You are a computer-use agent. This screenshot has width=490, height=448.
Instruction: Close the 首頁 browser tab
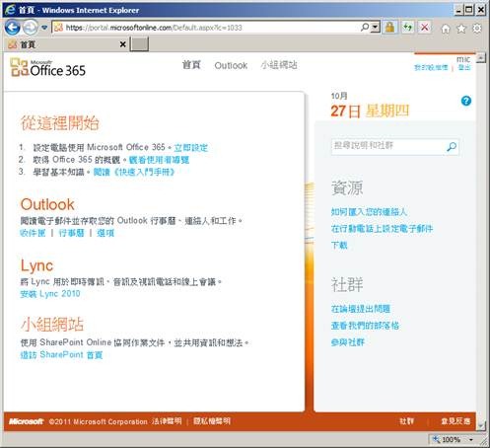pyautogui.click(x=122, y=44)
